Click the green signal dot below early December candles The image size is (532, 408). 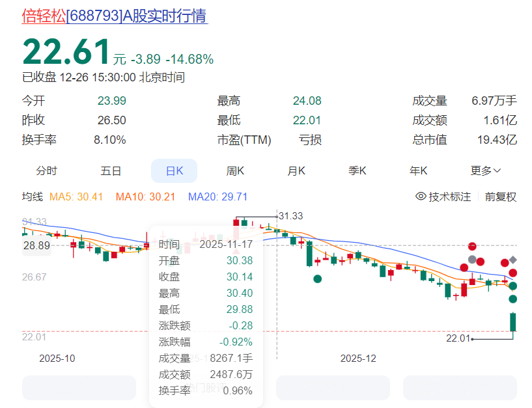coord(318,279)
